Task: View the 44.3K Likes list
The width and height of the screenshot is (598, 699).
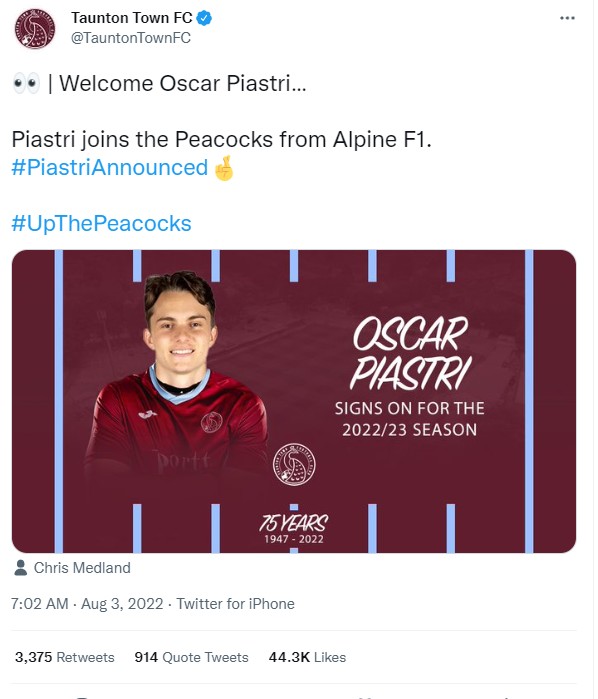Action: coord(307,657)
